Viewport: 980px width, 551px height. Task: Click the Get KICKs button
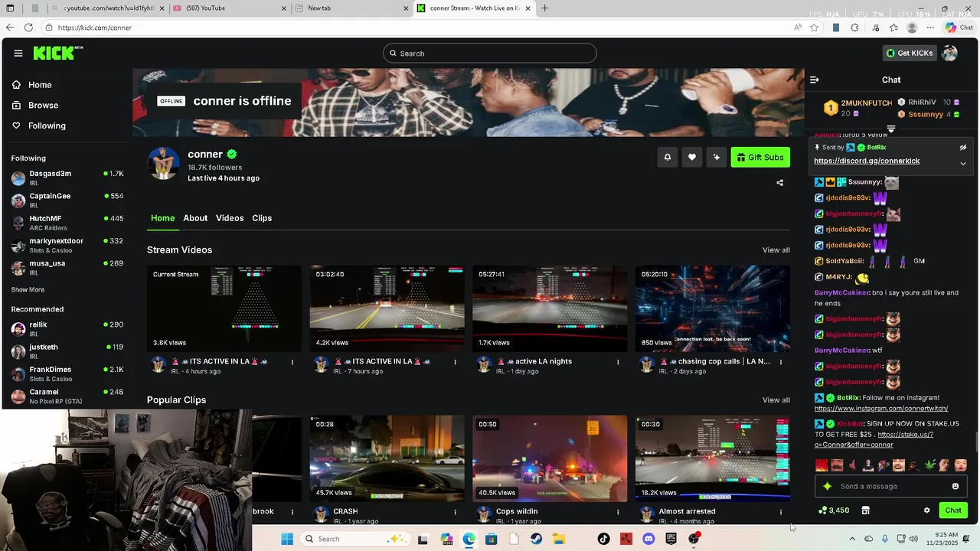point(910,53)
